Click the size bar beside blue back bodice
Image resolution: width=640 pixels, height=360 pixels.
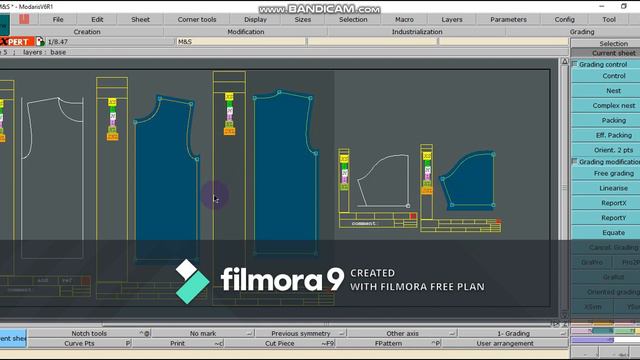click(229, 114)
